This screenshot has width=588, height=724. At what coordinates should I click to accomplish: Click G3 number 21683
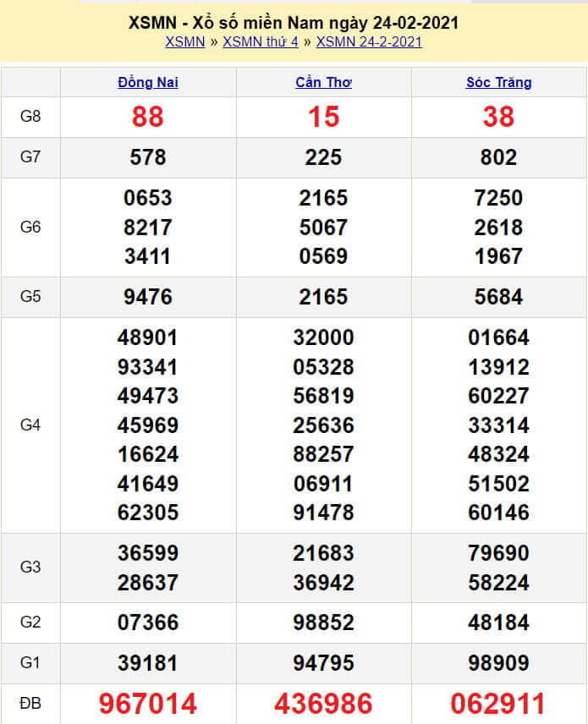pyautogui.click(x=323, y=553)
